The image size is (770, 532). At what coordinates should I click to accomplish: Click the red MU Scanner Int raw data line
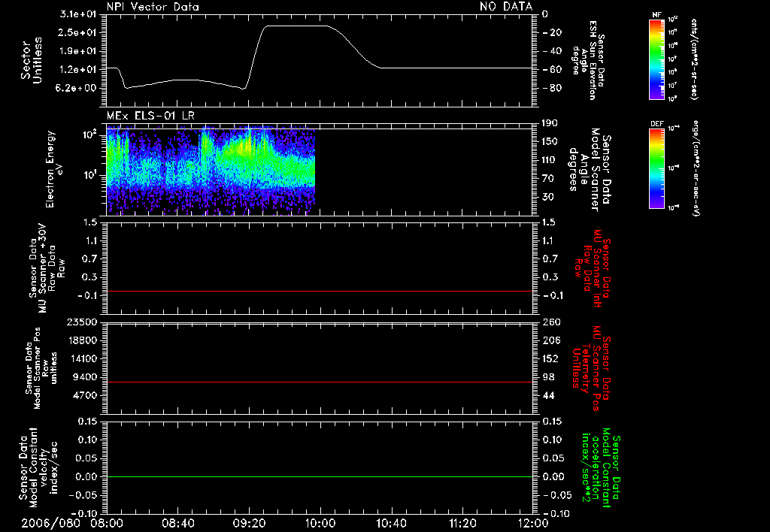point(319,291)
